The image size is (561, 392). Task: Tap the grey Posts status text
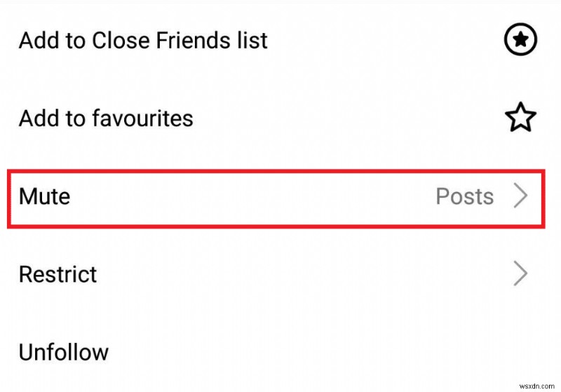(464, 196)
